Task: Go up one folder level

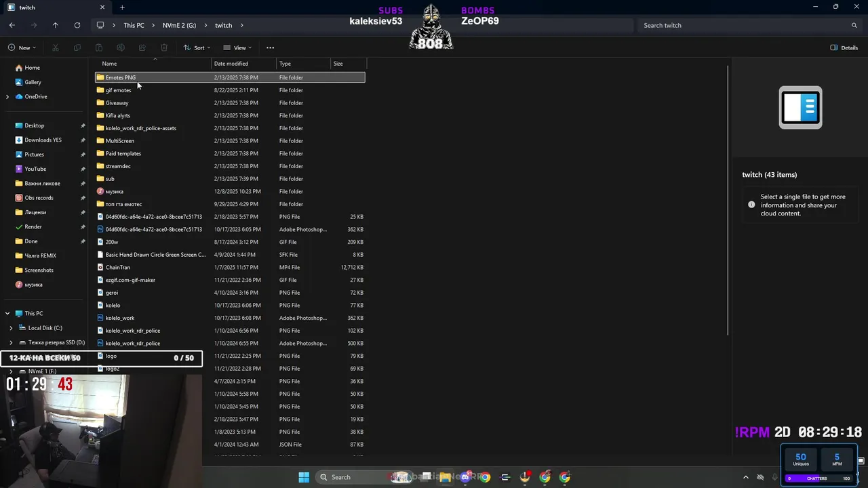Action: pos(56,25)
